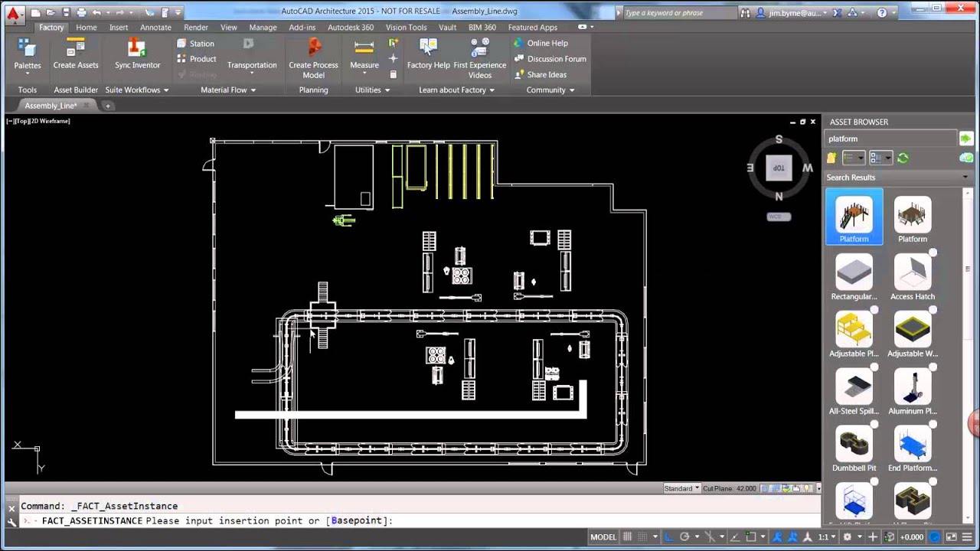Viewport: 980px width, 551px height.
Task: Open Online Help
Action: coord(541,44)
